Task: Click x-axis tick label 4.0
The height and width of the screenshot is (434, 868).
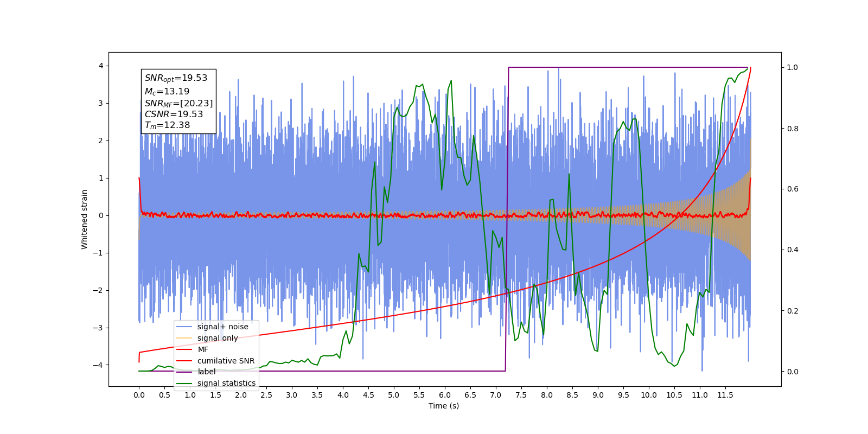Action: coord(343,395)
